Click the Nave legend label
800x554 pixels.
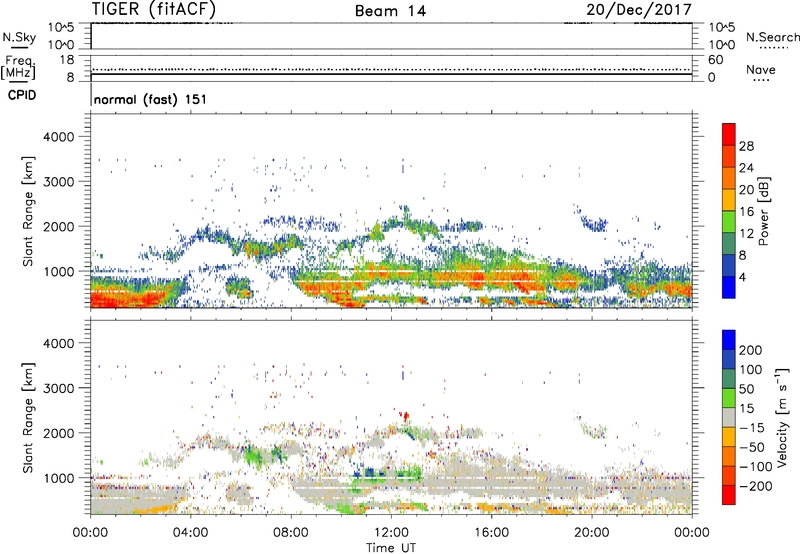pyautogui.click(x=761, y=70)
